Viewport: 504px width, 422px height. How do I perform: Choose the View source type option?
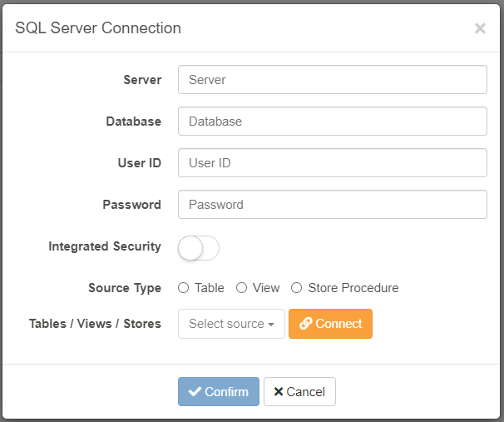(x=242, y=288)
